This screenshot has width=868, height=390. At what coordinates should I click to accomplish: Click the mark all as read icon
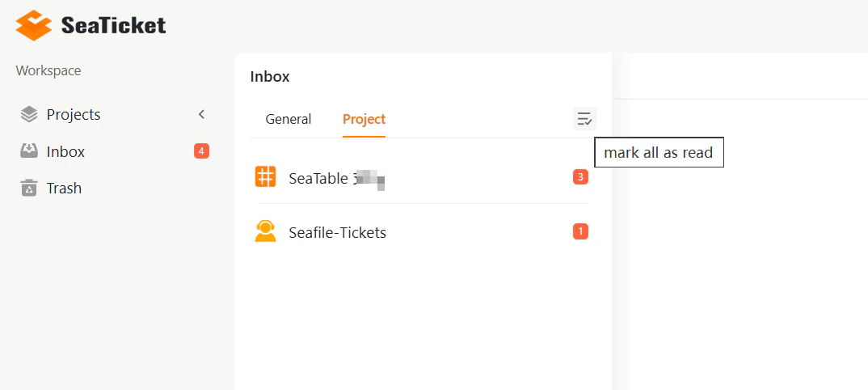(584, 119)
